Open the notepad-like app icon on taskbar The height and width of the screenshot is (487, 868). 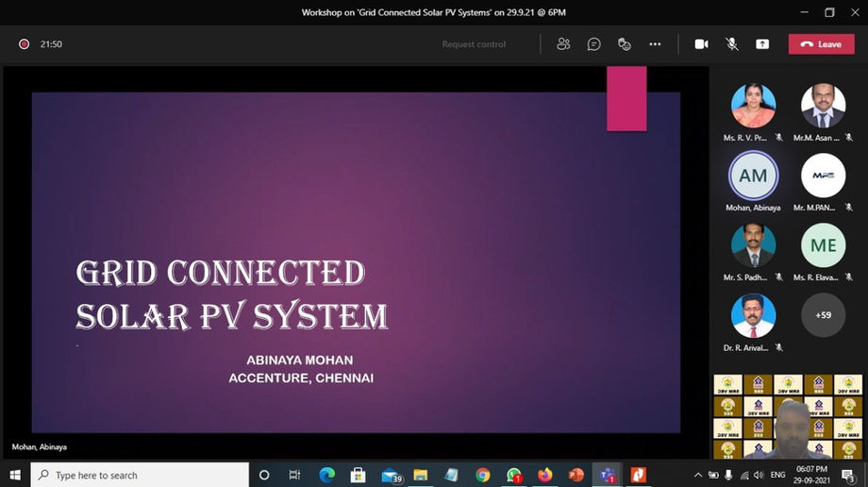(451, 475)
